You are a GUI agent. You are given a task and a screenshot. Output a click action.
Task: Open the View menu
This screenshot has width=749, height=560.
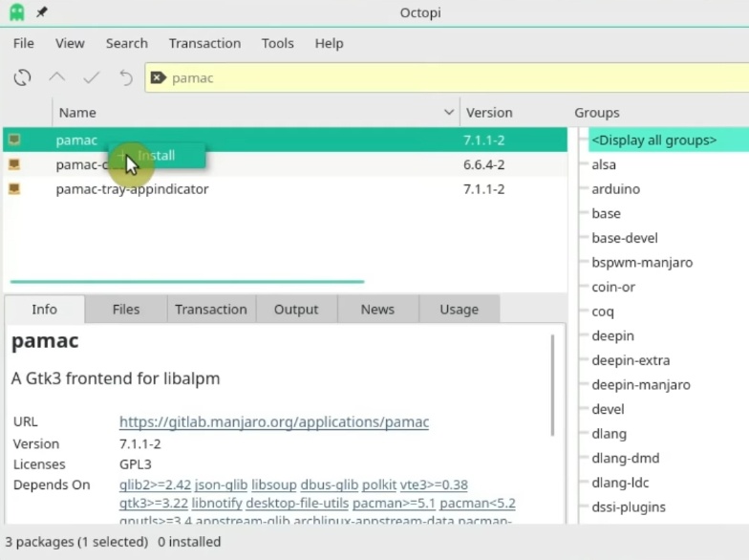point(70,44)
